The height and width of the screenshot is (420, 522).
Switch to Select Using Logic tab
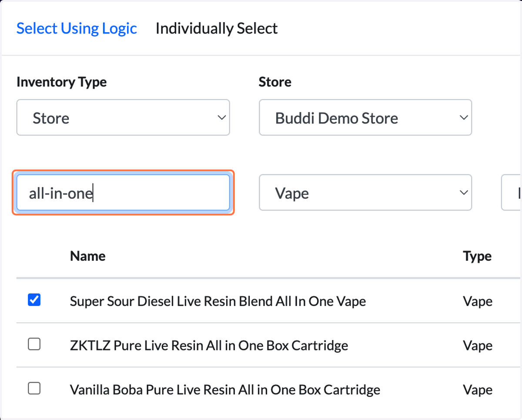77,29
